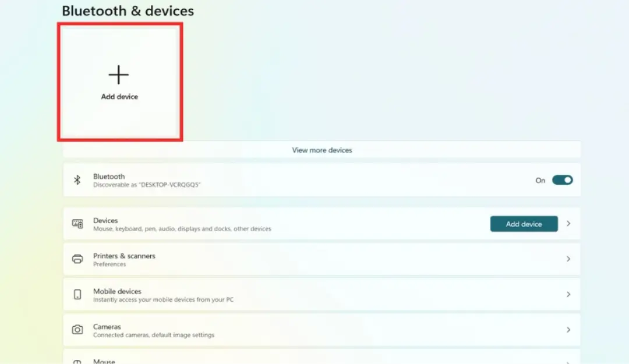Screen dimensions: 629x364
Task: Click the Bluetooth & devices heading
Action: [x=128, y=11]
